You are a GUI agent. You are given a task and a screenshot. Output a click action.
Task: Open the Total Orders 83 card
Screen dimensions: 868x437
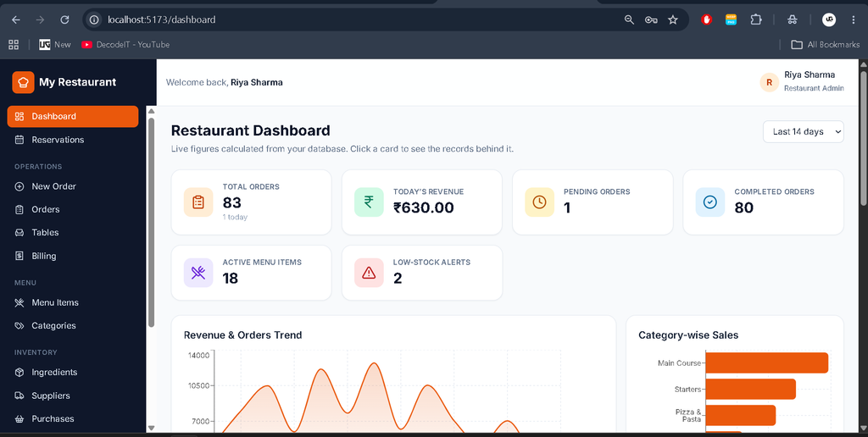pyautogui.click(x=251, y=202)
